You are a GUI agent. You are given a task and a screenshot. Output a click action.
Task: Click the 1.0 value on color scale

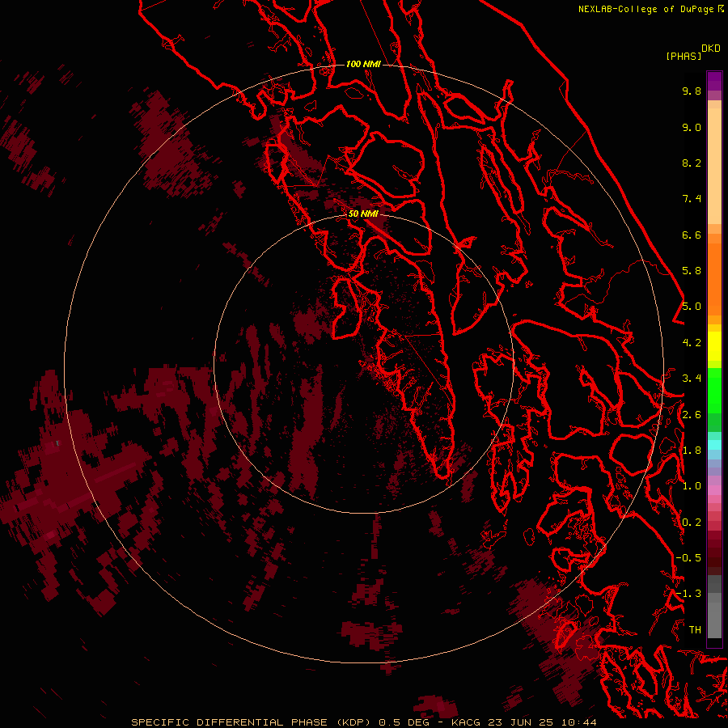pos(692,486)
